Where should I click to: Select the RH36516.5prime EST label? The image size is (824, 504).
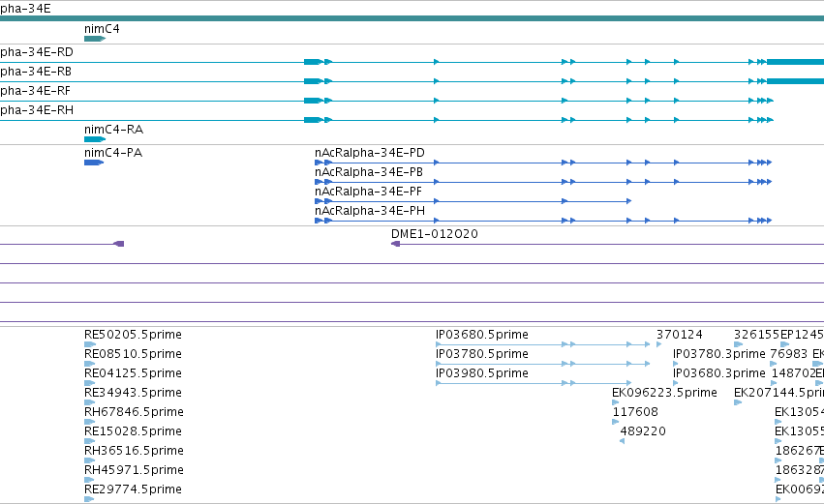coord(134,451)
